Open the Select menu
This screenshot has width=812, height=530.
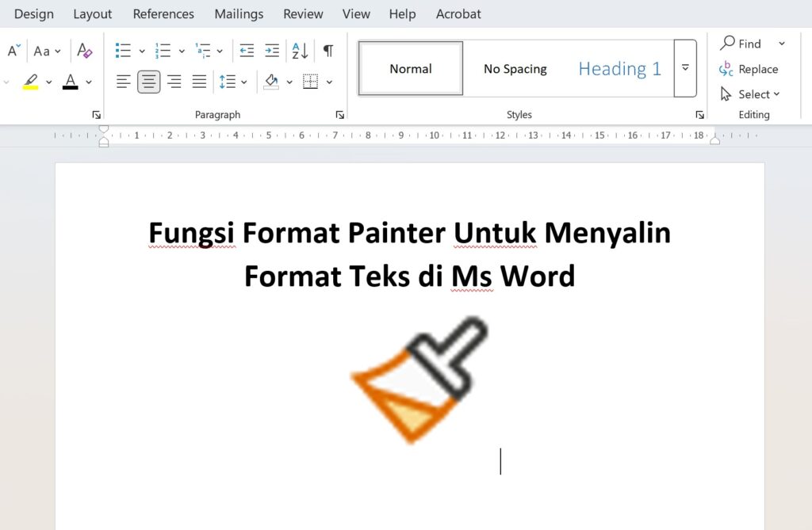click(750, 93)
